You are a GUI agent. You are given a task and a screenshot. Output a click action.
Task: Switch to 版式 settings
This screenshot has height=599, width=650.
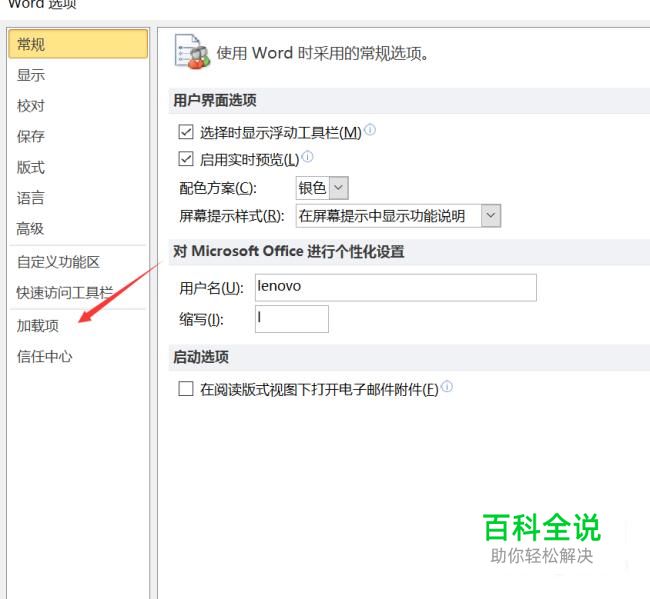coord(30,167)
